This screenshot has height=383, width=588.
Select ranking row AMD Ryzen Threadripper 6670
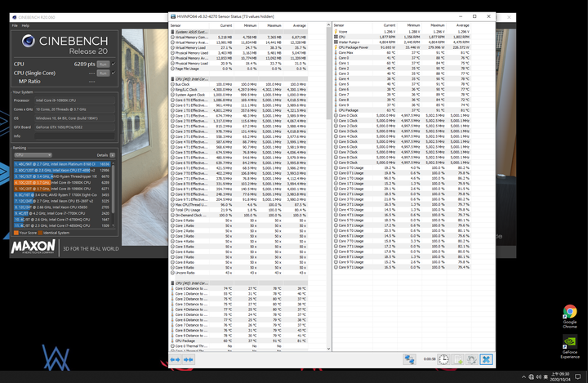[x=62, y=176]
